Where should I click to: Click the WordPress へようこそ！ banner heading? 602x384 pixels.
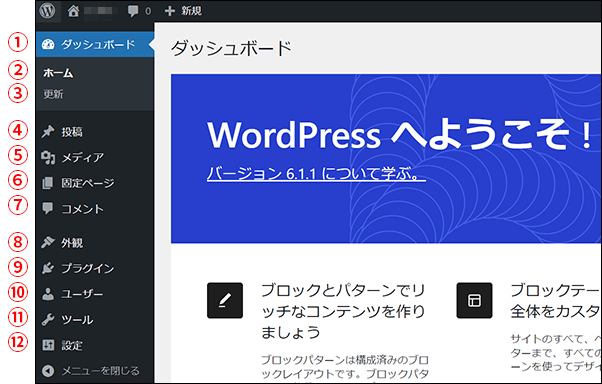[x=400, y=134]
